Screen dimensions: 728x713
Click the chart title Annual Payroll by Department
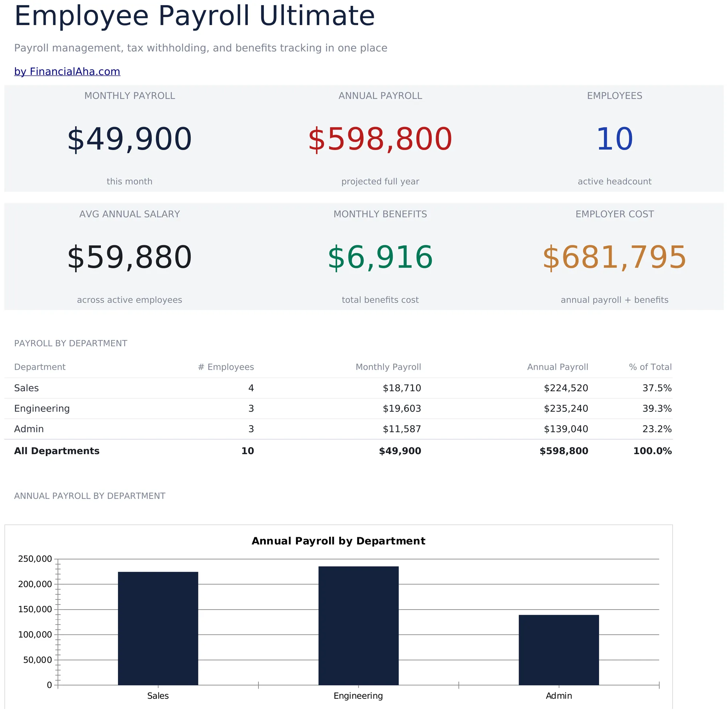click(x=339, y=542)
